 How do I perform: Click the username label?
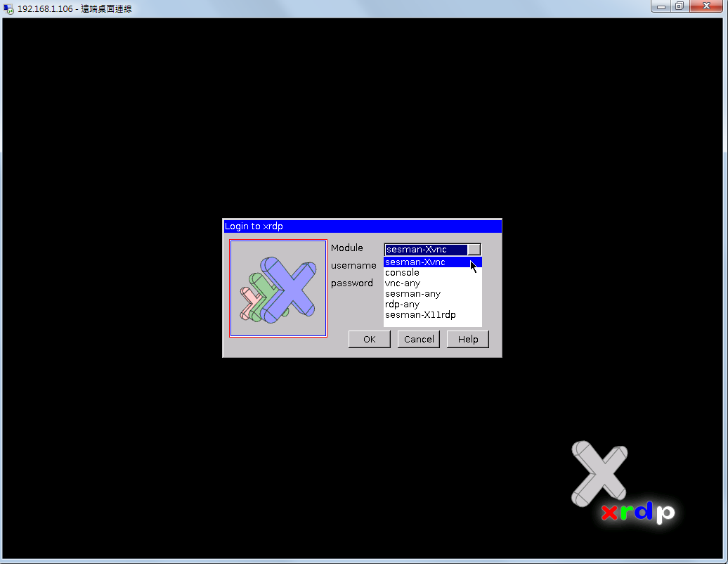click(x=353, y=266)
